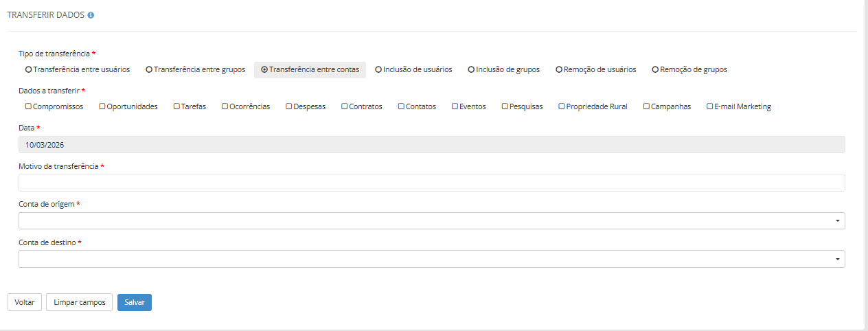The image size is (868, 331).
Task: Open the Conta de origem dropdown
Action: coord(431,220)
